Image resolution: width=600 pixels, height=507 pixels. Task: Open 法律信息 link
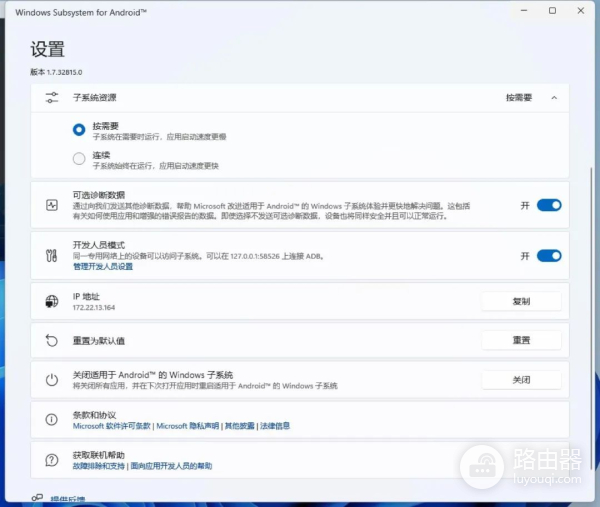coord(275,426)
